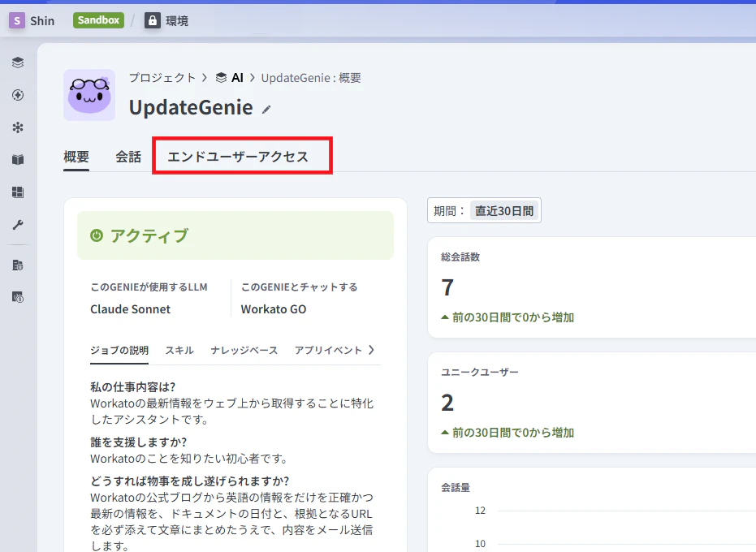Click the purple S workspace avatar
Screen dimensions: 756x552
17,21
